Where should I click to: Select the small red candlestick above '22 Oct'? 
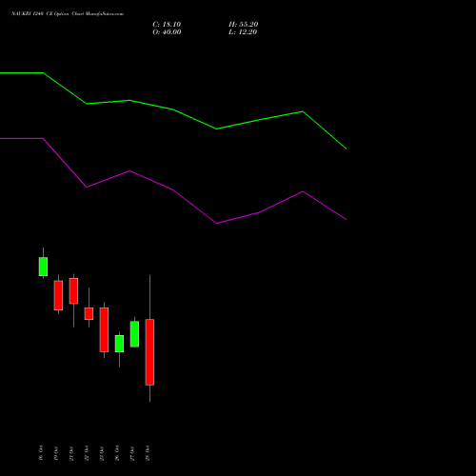click(89, 313)
